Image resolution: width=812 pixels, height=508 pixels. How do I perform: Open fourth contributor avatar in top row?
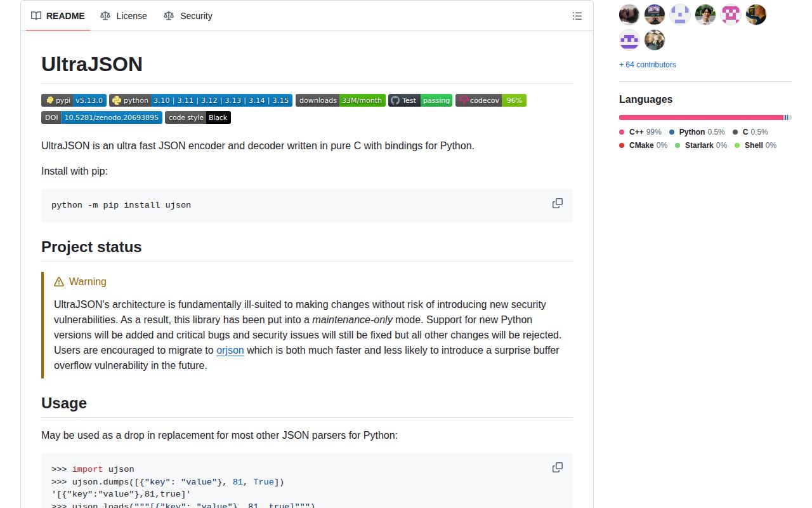705,15
